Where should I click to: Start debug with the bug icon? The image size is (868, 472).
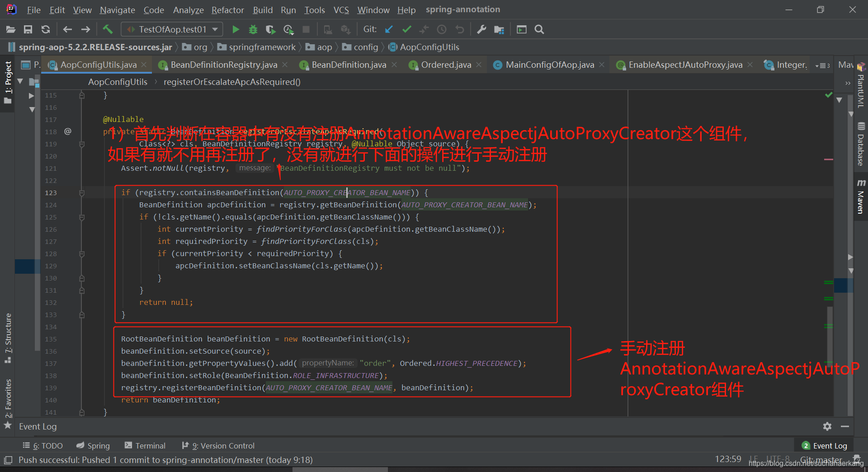point(253,29)
